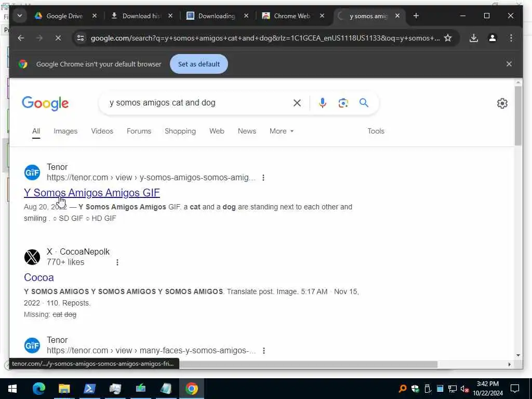Click the horizontal scrollbar thumb
532x399 pixels.
pos(309,364)
